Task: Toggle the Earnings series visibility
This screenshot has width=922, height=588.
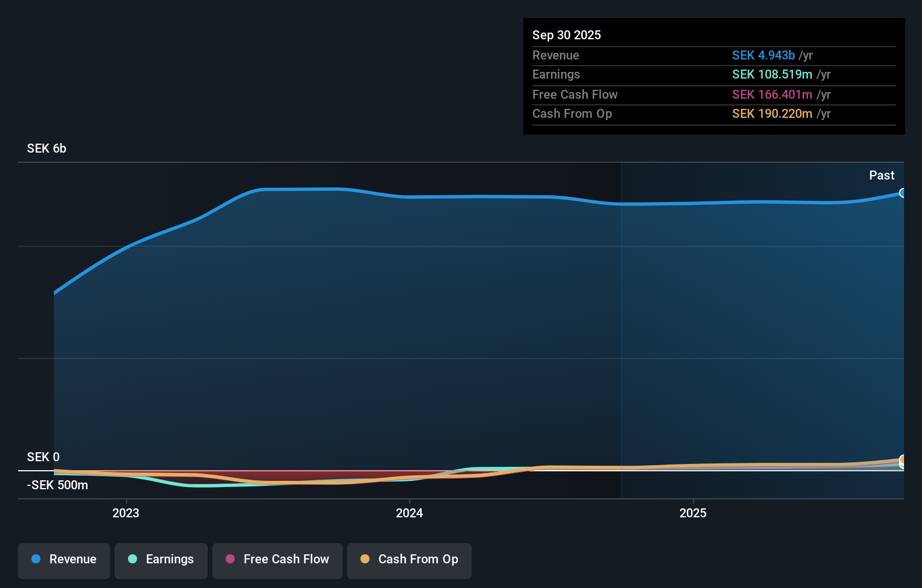Action: [161, 561]
